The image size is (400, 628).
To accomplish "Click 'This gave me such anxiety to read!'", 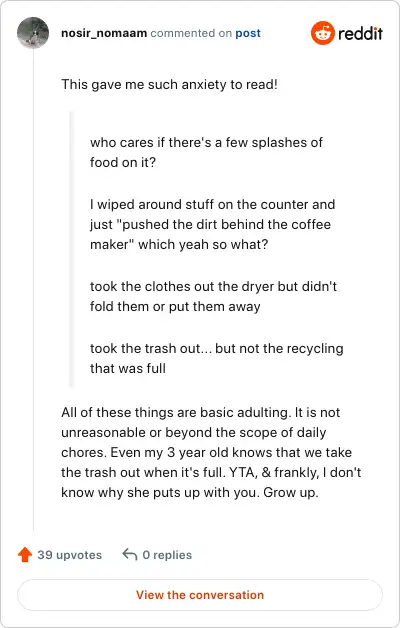I will coord(169,85).
